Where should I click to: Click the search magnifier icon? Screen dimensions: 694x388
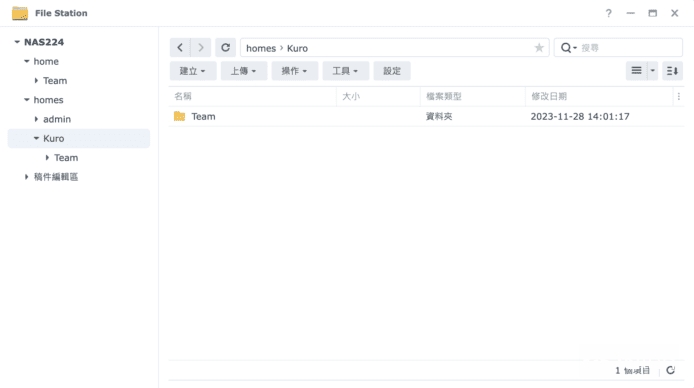[x=566, y=48]
